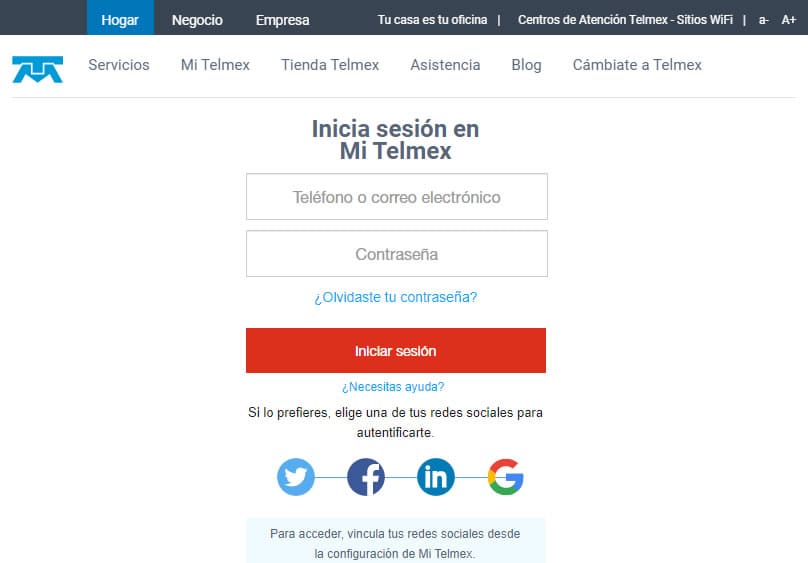Viewport: 808px width, 563px height.
Task: Open the Mi Telmex menu
Action: pyautogui.click(x=215, y=65)
